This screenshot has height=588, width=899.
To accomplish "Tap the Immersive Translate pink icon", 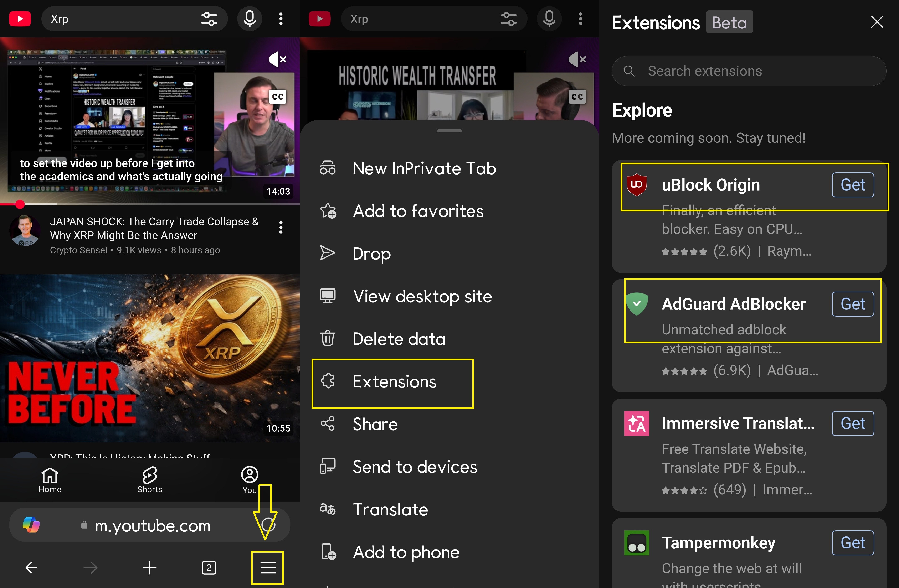I will 636,423.
